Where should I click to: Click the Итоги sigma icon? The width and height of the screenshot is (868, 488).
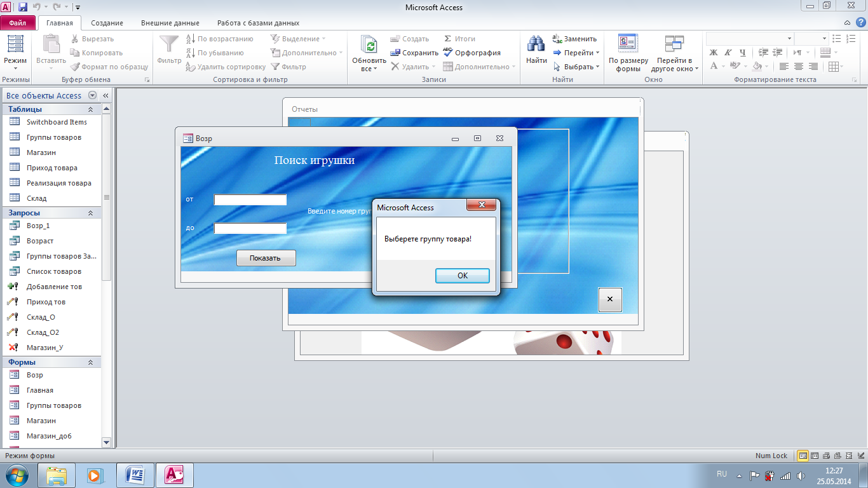click(x=447, y=39)
